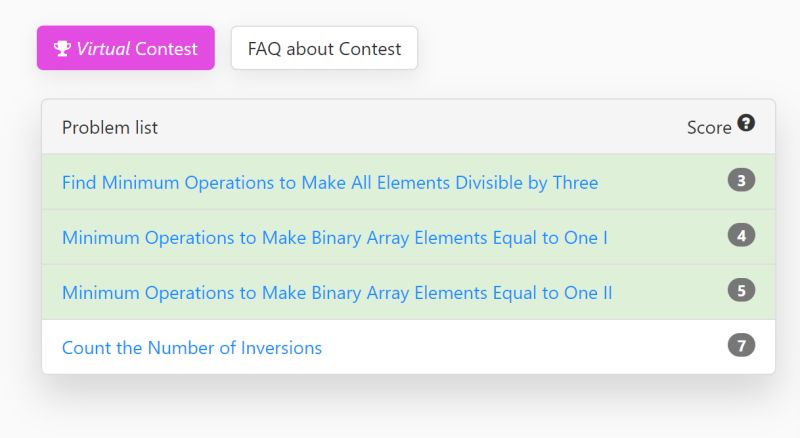Open Binary Array Elements Equal to One II
Viewport: 800px width, 438px height.
point(337,293)
